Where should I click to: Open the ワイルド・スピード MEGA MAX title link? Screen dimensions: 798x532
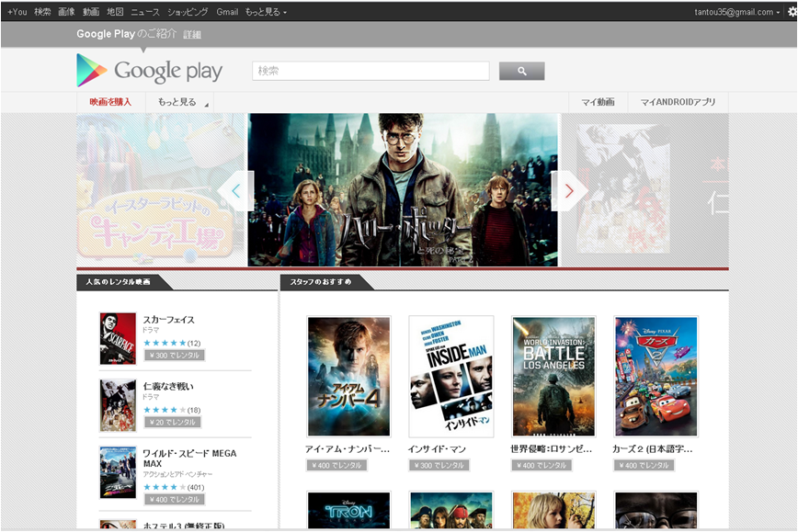click(x=189, y=458)
